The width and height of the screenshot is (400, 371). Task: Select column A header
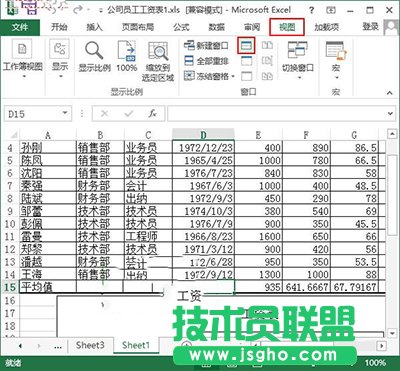[x=48, y=135]
